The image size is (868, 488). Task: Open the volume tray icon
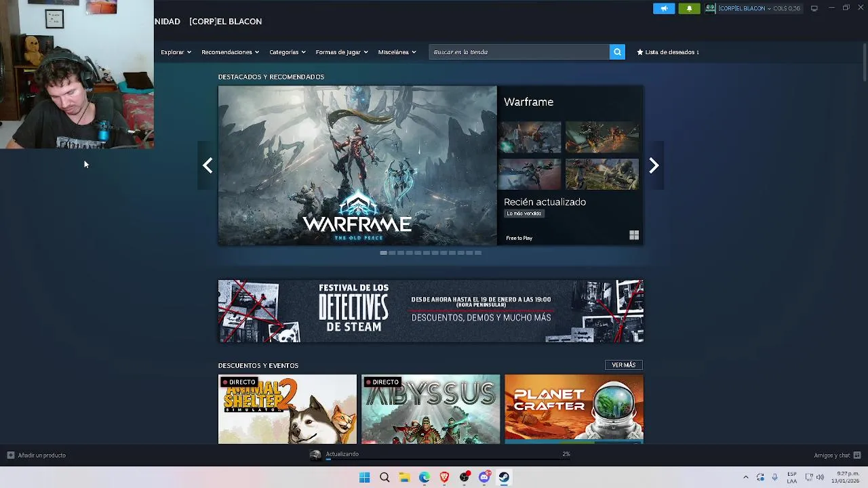coord(820,477)
